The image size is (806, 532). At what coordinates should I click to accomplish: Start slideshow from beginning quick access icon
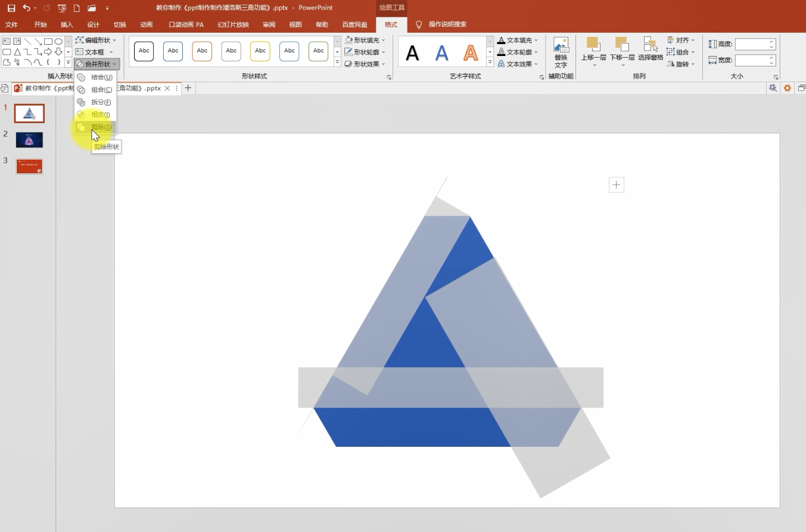tap(62, 8)
